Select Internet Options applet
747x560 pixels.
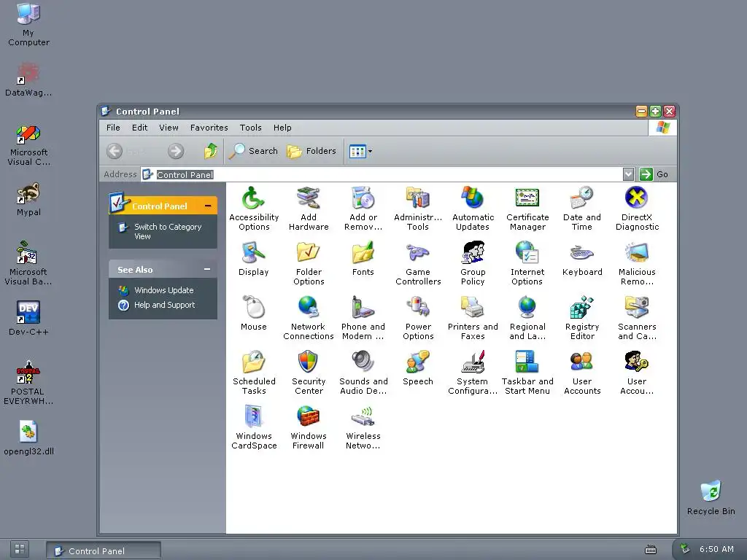[527, 263]
